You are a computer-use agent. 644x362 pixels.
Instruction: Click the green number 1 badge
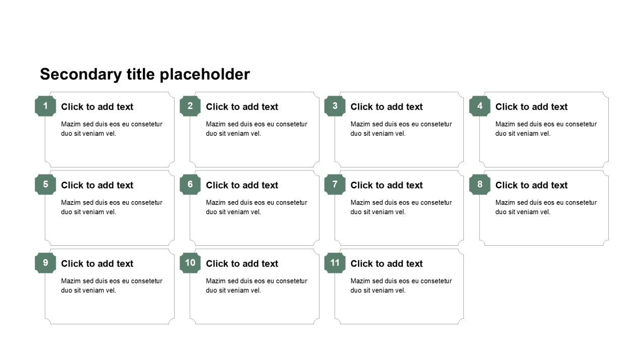point(45,106)
